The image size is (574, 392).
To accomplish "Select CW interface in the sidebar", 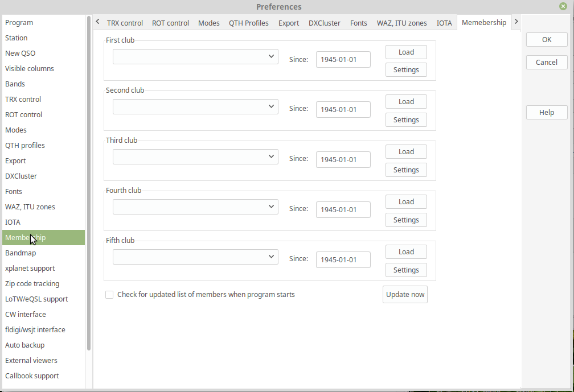I will coord(43,314).
